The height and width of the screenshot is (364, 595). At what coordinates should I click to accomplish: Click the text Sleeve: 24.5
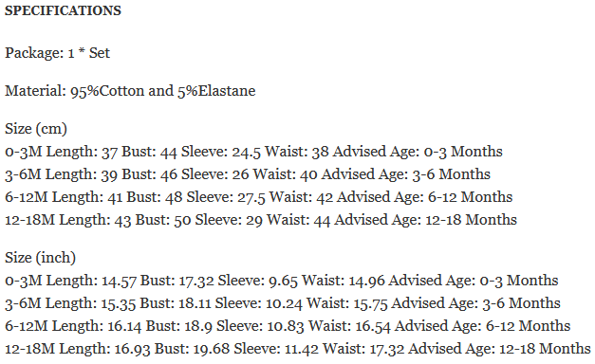pyautogui.click(x=221, y=152)
